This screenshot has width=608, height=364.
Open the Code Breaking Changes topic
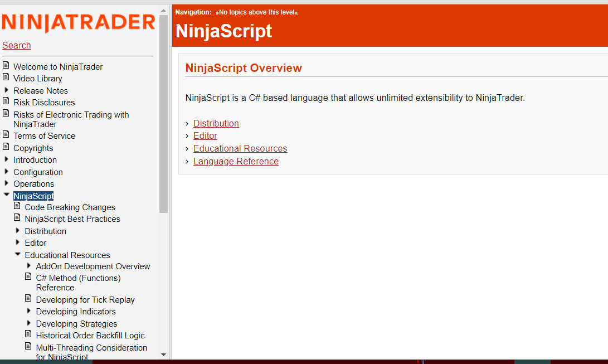tap(70, 207)
